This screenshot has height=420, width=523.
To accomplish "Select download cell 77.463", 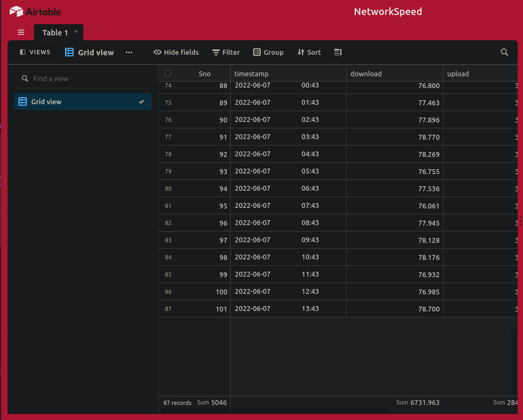I will tap(395, 103).
